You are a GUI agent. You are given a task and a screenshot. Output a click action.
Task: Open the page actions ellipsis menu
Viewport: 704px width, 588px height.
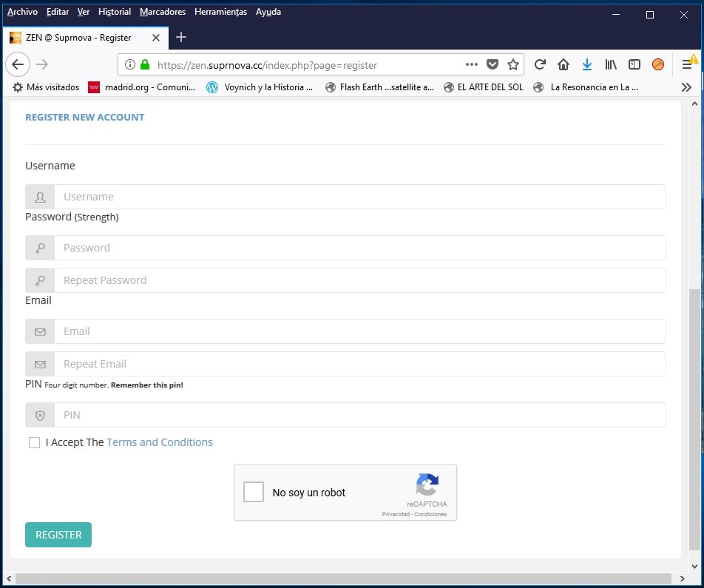click(x=471, y=65)
